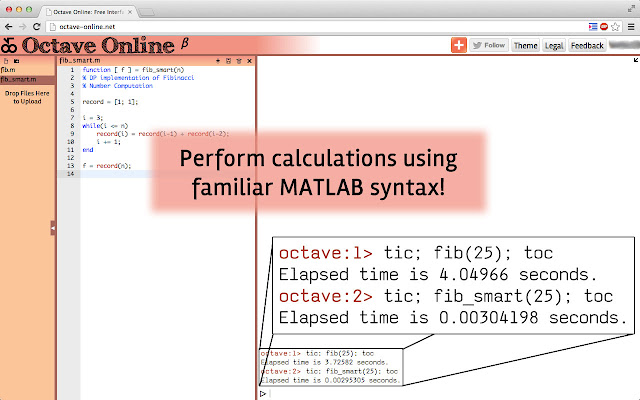
Task: Click code line 5 'record = [1; 1];'
Action: (x=110, y=102)
